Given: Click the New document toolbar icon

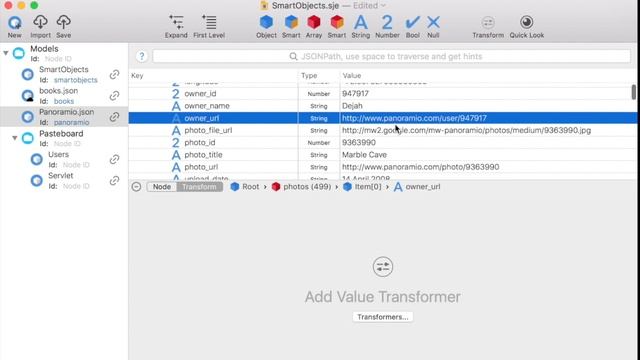Looking at the screenshot, I should pyautogui.click(x=15, y=23).
